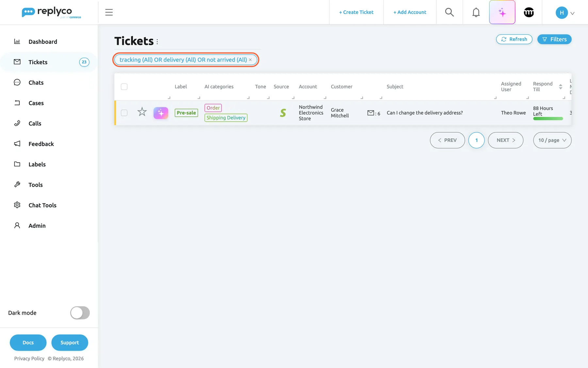Click the AI sparkle badge in ticket row
The width and height of the screenshot is (588, 368).
(161, 113)
